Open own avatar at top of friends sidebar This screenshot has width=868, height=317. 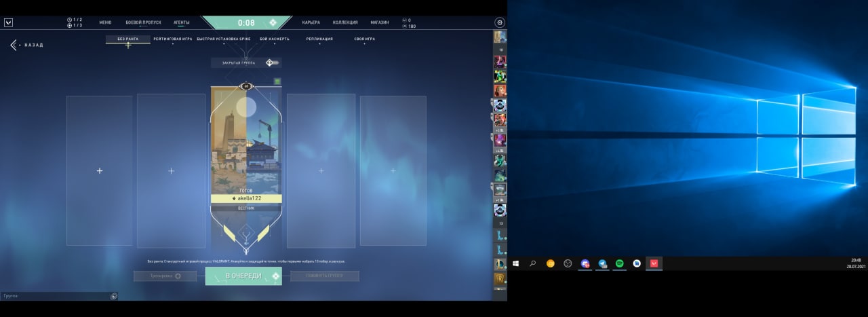500,37
